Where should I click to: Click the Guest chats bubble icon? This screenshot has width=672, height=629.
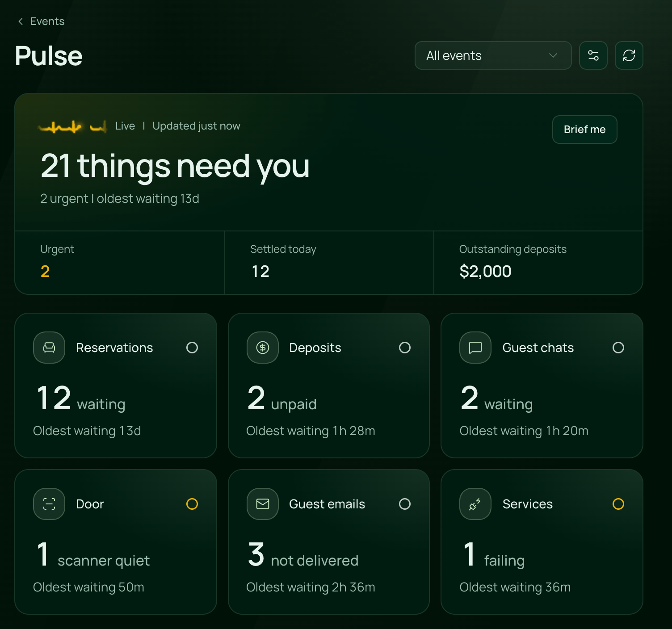(475, 348)
